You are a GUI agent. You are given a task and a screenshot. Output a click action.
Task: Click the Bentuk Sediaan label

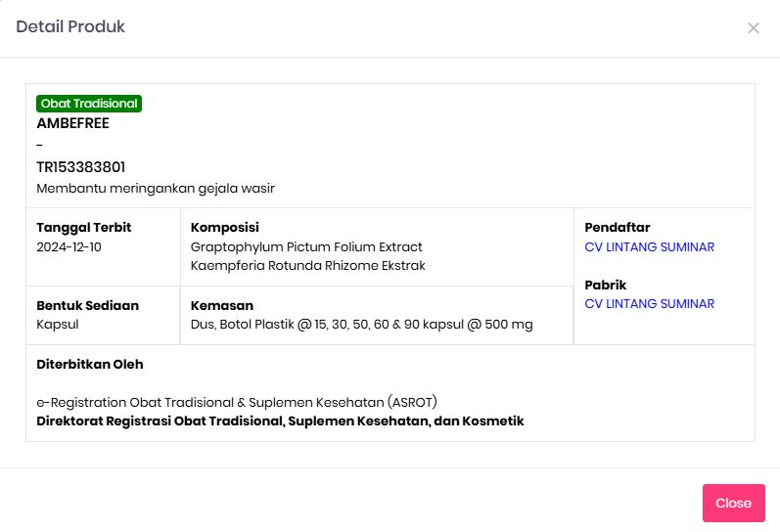(x=87, y=305)
